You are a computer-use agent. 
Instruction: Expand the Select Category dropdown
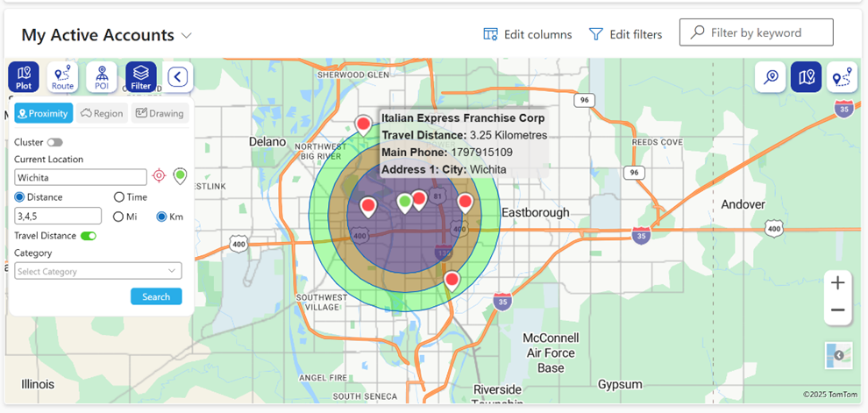pos(98,272)
